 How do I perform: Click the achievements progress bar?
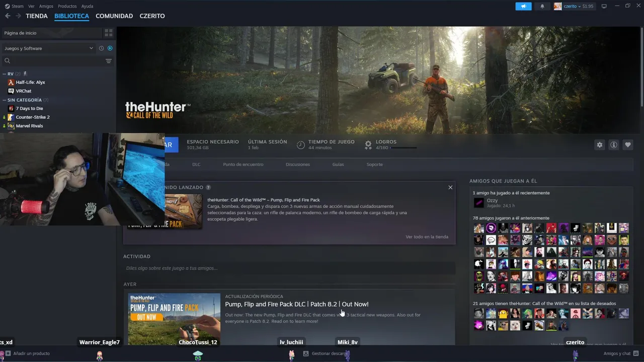tap(404, 148)
